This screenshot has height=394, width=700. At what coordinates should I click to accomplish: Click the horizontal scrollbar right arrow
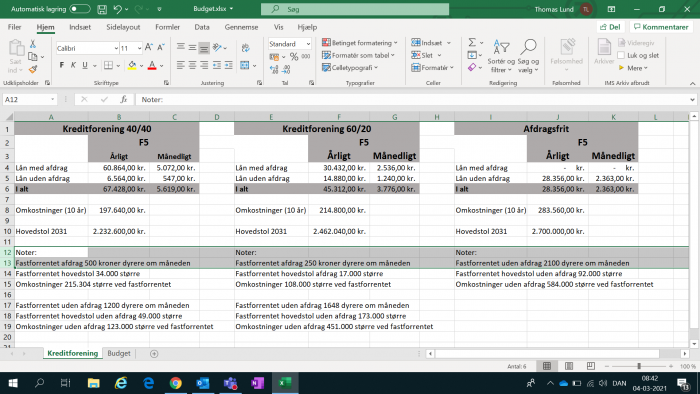click(685, 354)
